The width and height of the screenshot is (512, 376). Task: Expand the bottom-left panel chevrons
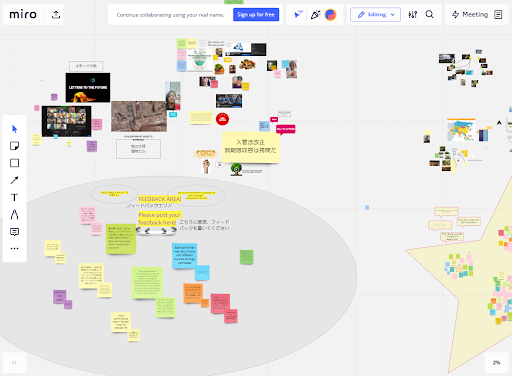point(14,363)
